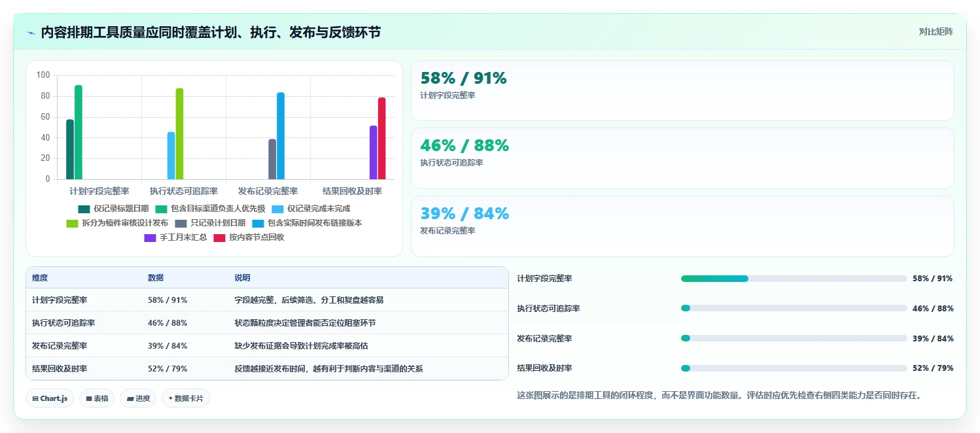Click the 对比矩阵 label in the header

tap(936, 31)
